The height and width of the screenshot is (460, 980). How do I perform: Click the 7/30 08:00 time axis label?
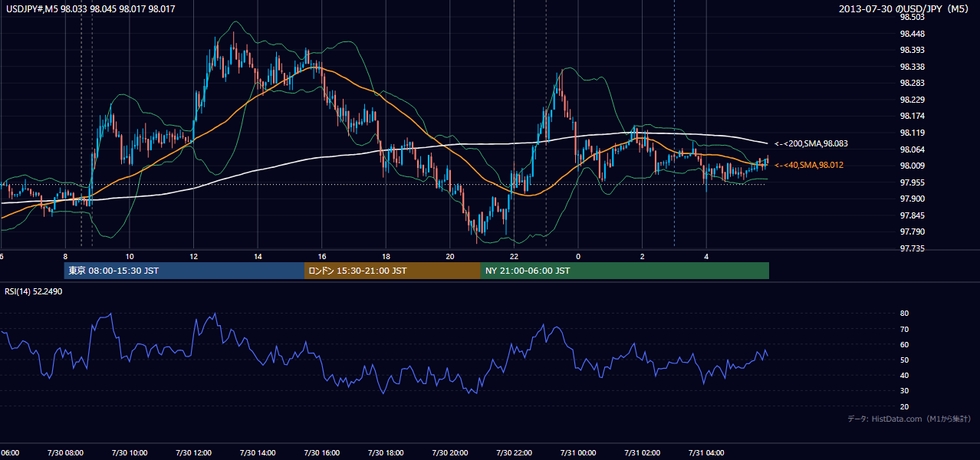coord(65,452)
